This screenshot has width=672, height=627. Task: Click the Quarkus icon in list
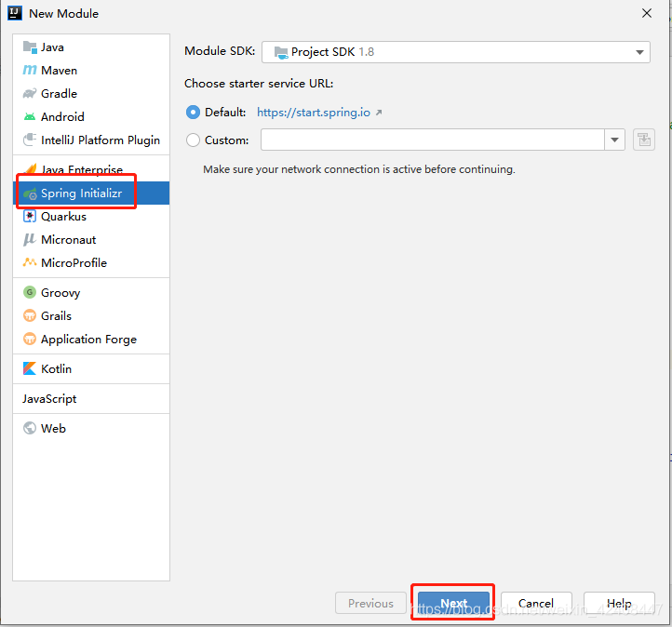click(x=30, y=217)
